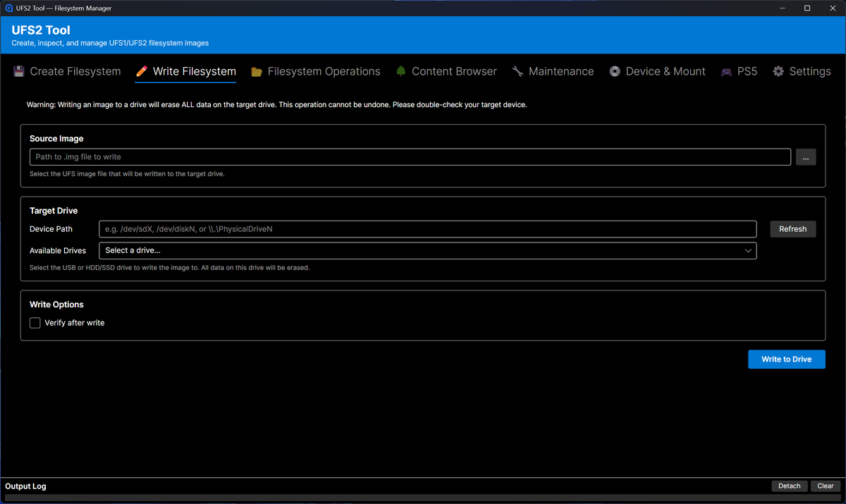Screen dimensions: 846x504
Task: Click the hint text under source image field
Action: click(x=127, y=173)
